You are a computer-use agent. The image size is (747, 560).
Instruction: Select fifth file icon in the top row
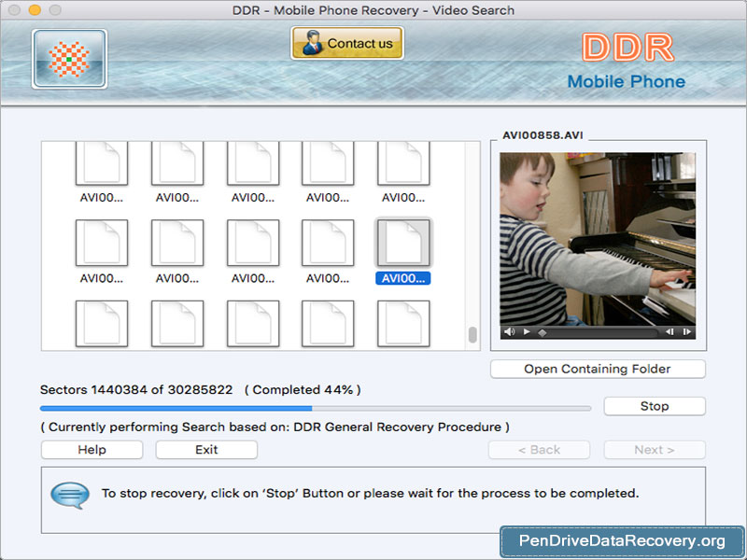(403, 163)
